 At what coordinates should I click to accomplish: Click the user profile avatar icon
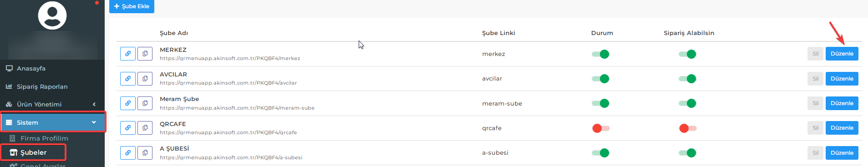[52, 15]
